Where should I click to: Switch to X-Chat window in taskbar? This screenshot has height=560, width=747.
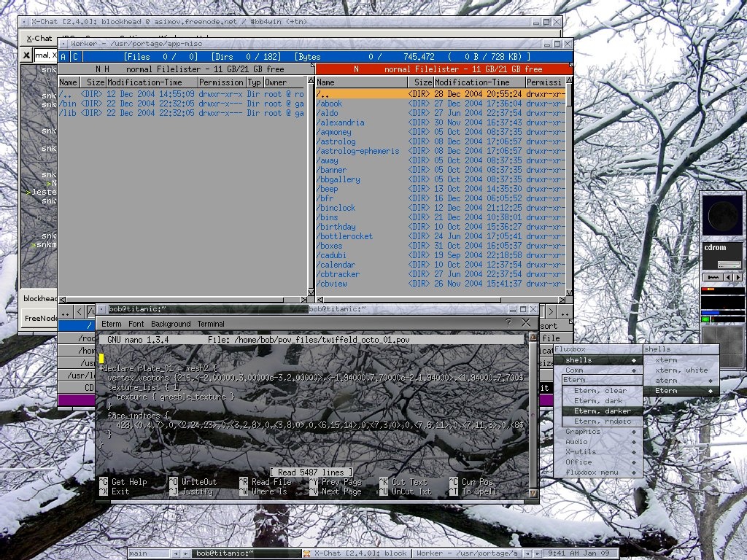pos(357,553)
